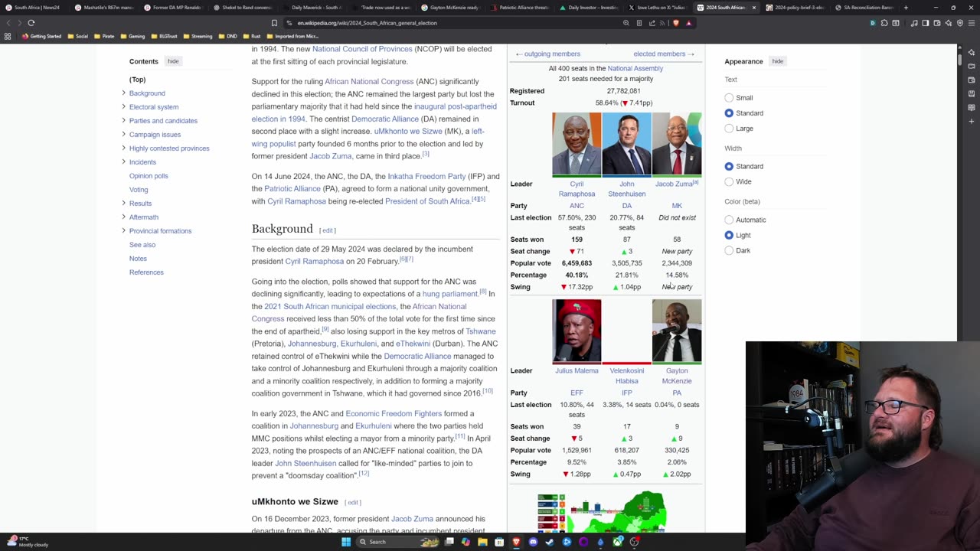
Task: Switch to South Africa | News24 tab
Action: [34, 8]
